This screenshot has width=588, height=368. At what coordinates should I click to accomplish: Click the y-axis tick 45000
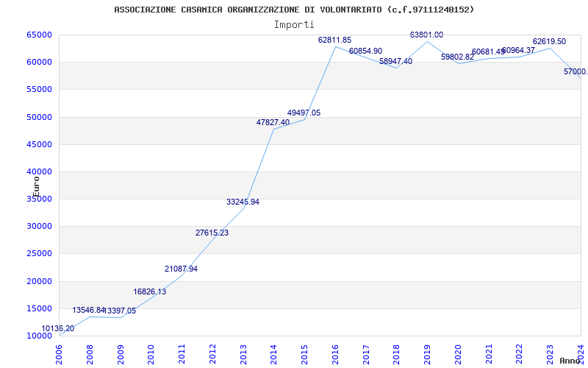[39, 144]
